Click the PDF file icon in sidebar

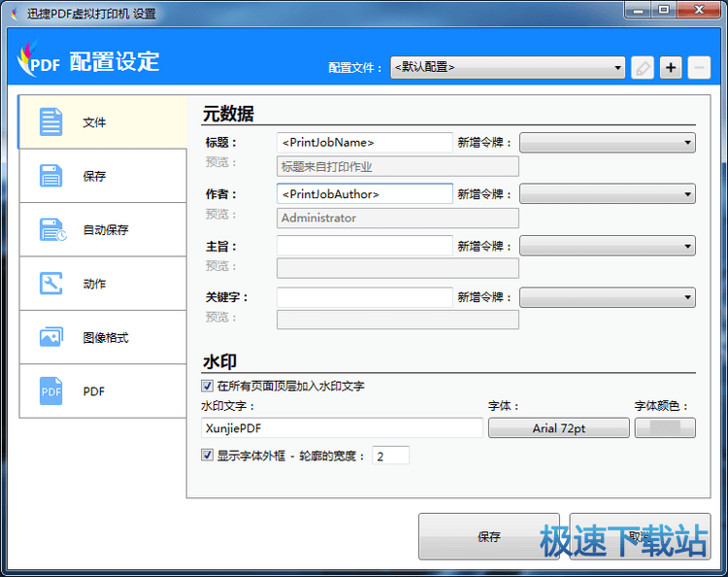tap(50, 390)
